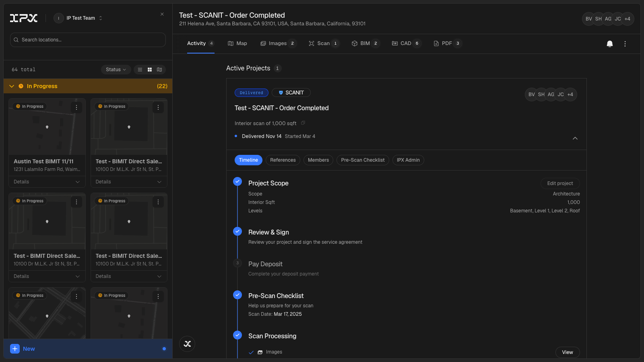
Task: Open the Map tab
Action: 237,43
